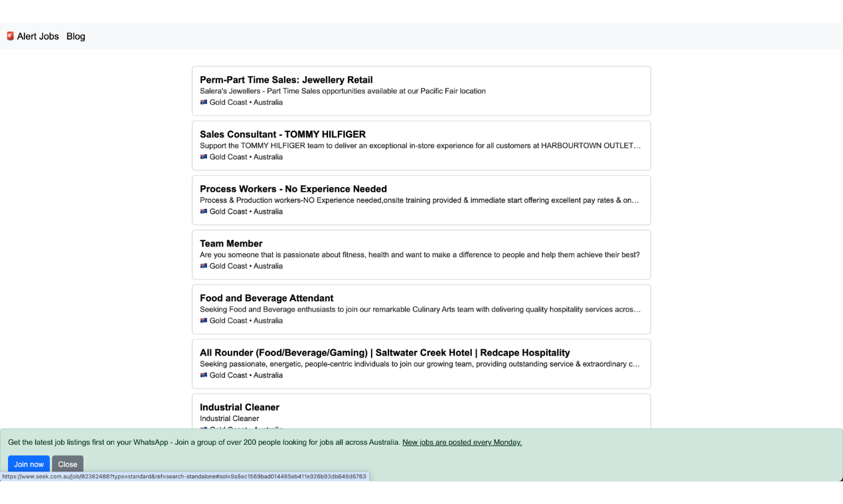This screenshot has height=504, width=843.
Task: Click Salera's Jewellers description text
Action: click(343, 91)
